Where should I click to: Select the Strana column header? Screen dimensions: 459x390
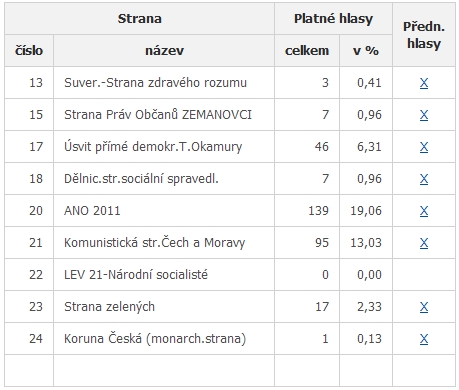[139, 18]
